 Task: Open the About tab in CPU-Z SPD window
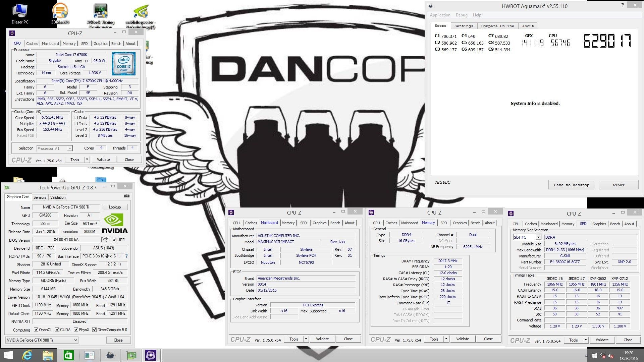[x=629, y=224]
